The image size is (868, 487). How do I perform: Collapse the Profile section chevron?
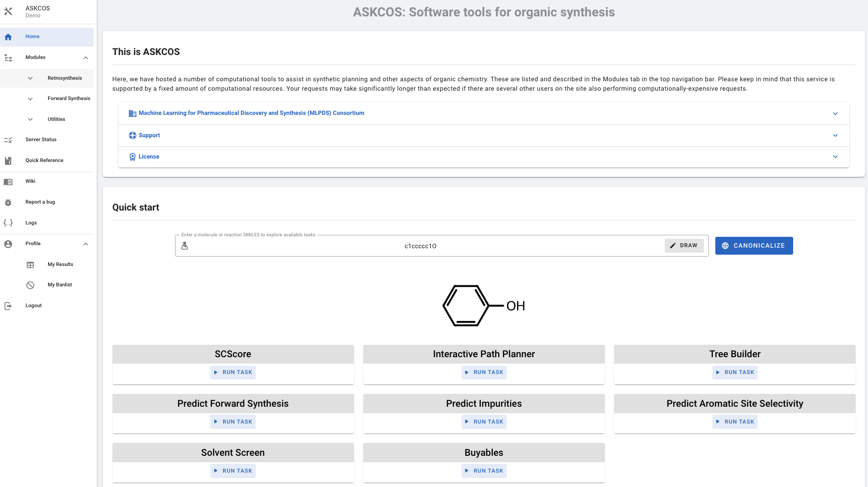[86, 244]
